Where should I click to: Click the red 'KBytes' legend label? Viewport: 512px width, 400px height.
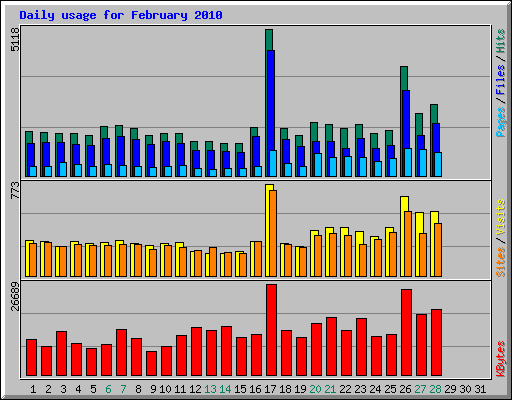click(500, 359)
